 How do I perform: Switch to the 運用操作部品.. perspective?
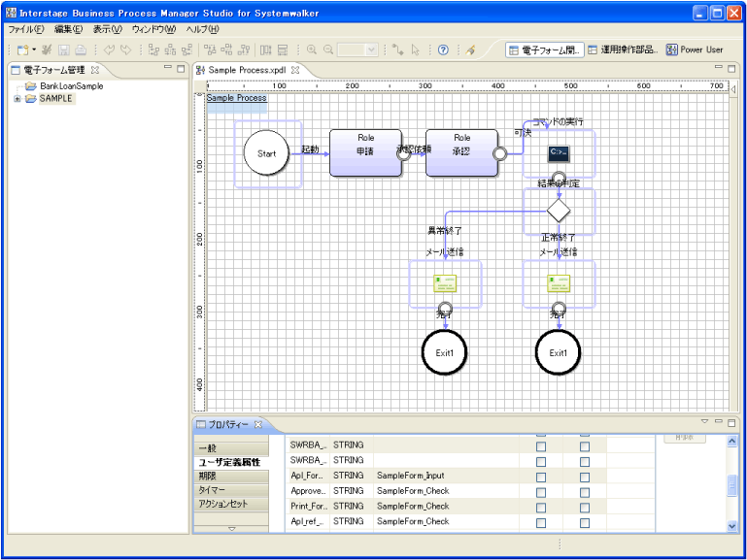pyautogui.click(x=623, y=49)
